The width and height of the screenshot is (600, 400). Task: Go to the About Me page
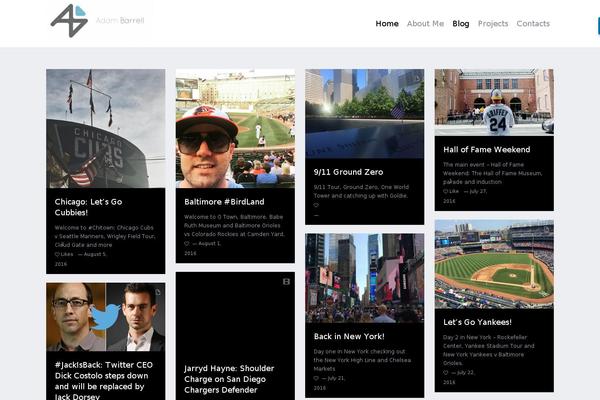(425, 24)
